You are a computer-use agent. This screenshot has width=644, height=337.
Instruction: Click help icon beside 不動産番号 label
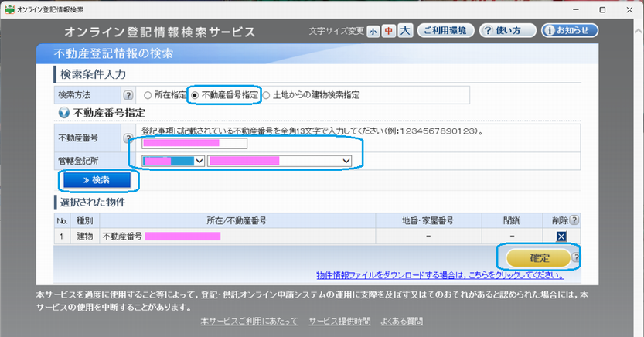[128, 138]
